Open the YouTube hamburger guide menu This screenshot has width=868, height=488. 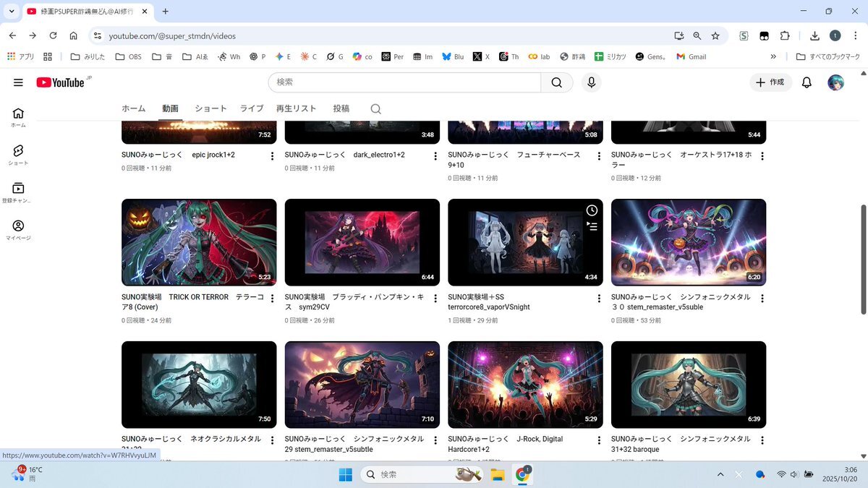18,82
